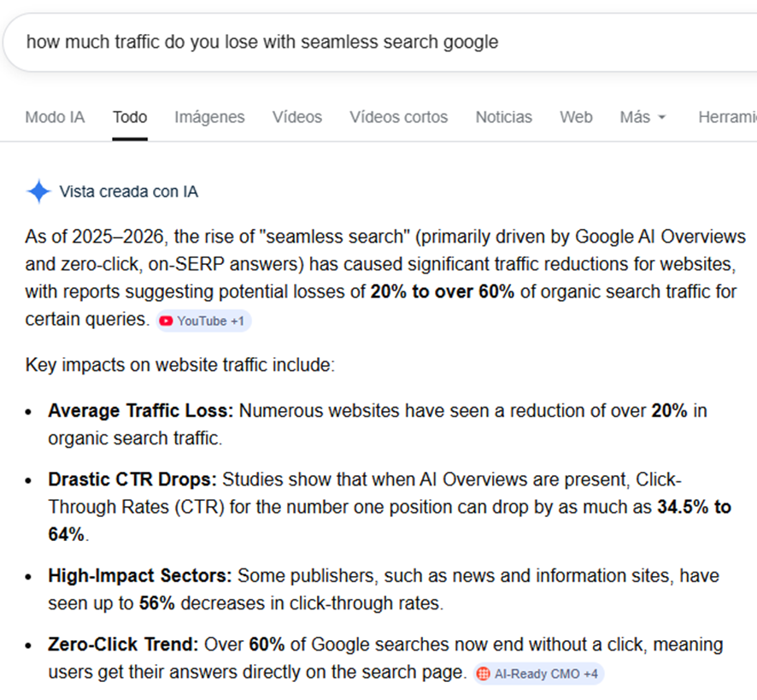The image size is (757, 700).
Task: Select the Todo results tab
Action: click(x=130, y=117)
